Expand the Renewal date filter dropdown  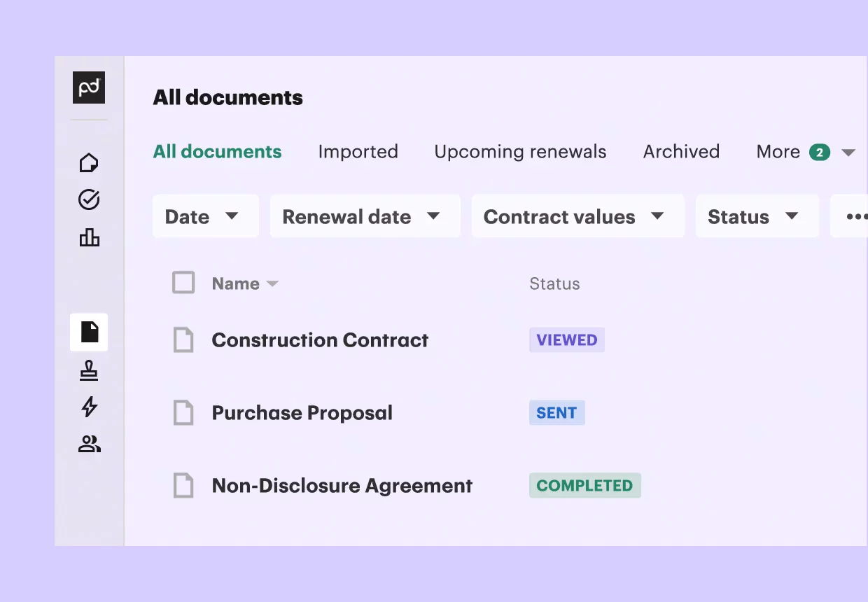point(365,216)
